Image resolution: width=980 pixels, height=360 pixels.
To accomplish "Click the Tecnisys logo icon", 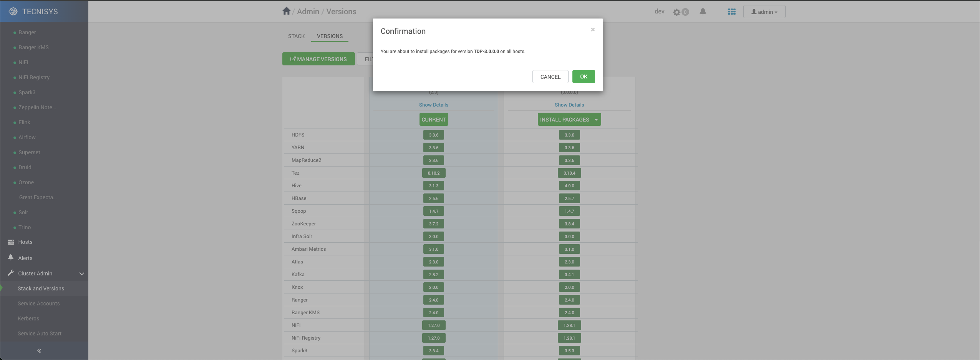I will [x=13, y=12].
